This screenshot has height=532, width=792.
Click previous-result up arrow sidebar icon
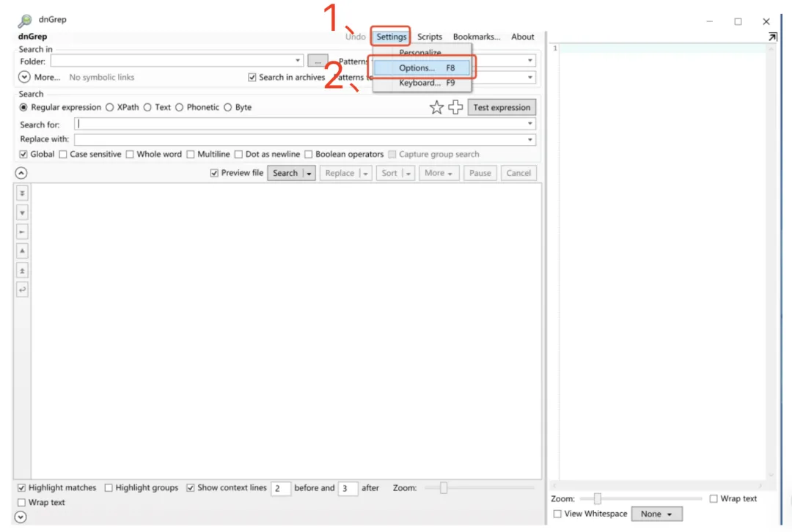coord(22,251)
